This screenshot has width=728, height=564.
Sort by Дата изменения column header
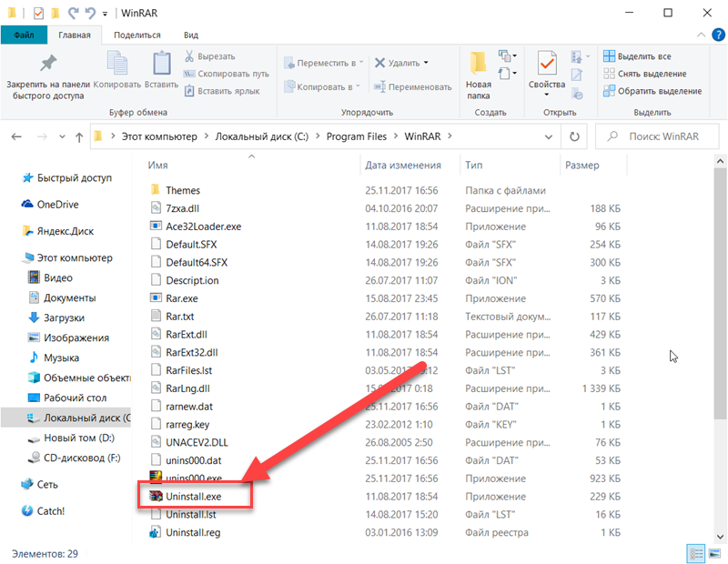(x=402, y=166)
